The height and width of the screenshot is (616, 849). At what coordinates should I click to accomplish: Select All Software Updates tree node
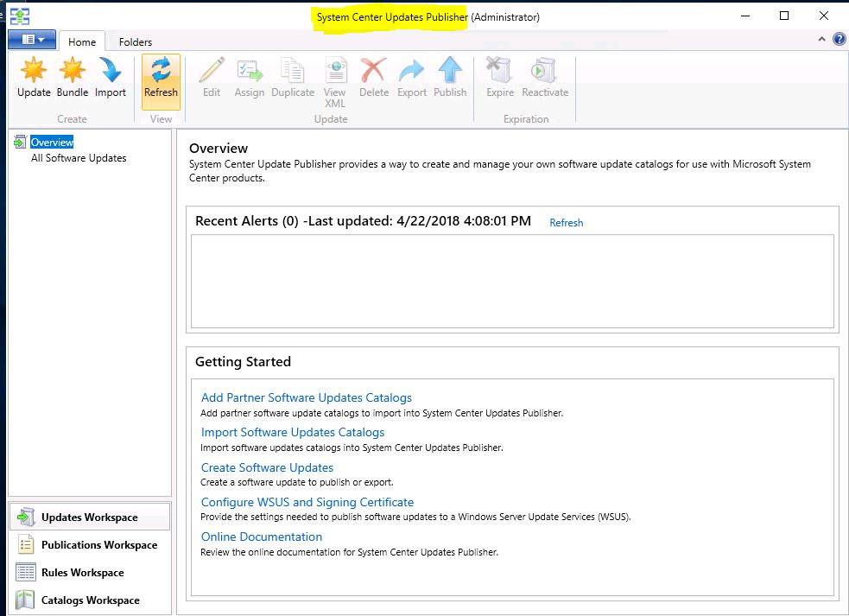(x=79, y=157)
